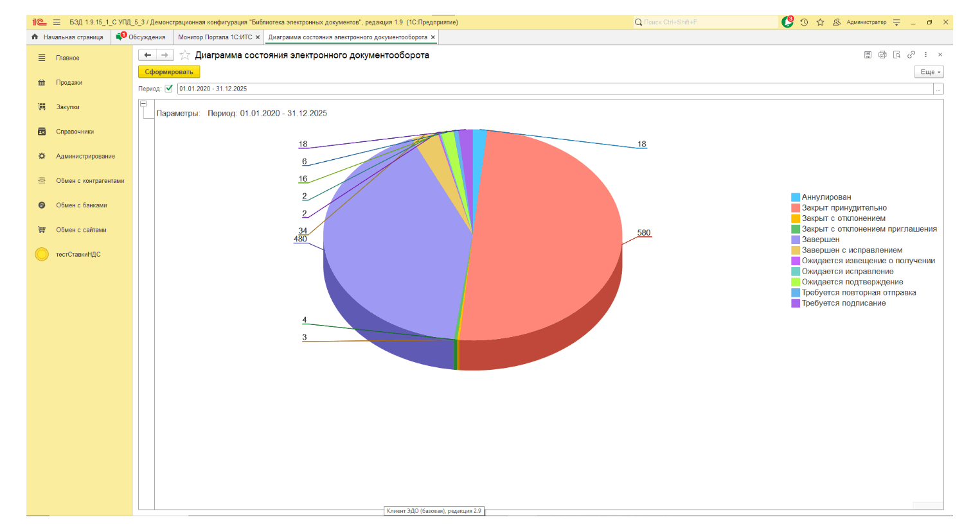Open favorites star in title bar
This screenshot has height=531, width=980.
[820, 22]
